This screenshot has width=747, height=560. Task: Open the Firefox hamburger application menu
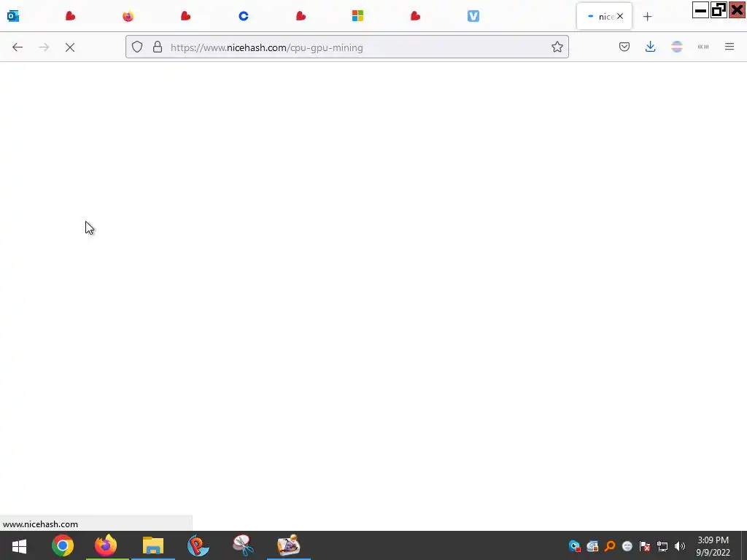coord(729,47)
